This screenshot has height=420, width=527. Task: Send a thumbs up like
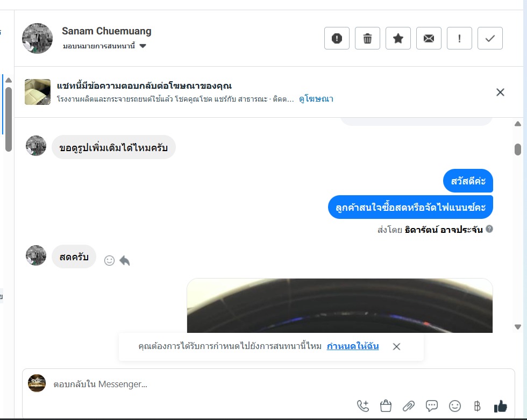tap(500, 406)
